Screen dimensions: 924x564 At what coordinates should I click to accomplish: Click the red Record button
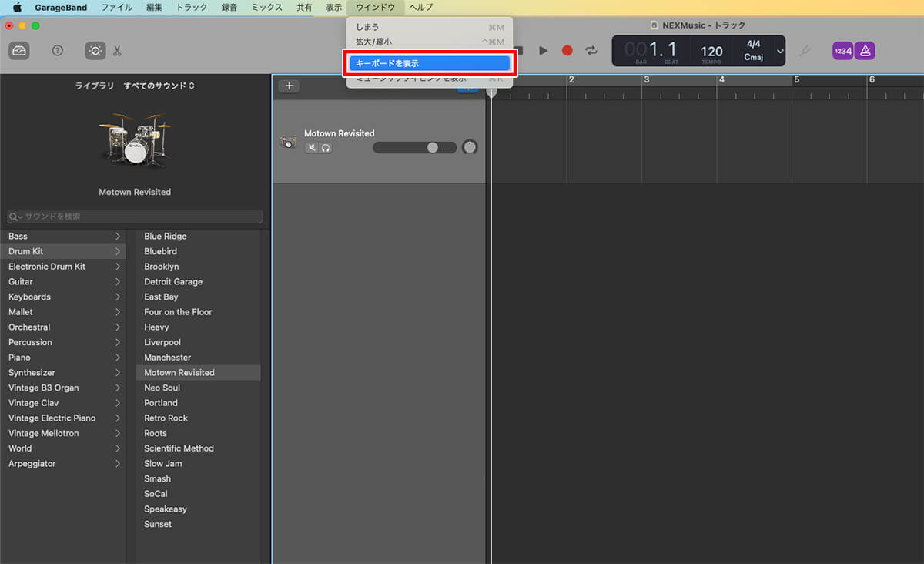[x=567, y=51]
